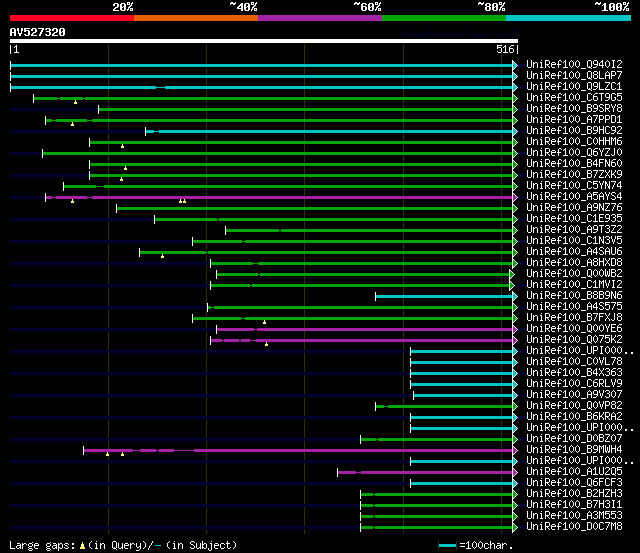This screenshot has width=640, height=553.
Task: Open the UniRef100_Q9LZC1 hit label
Action: [574, 87]
